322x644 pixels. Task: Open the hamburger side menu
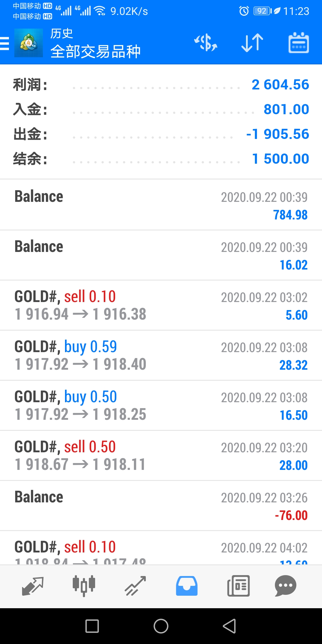pos(4,43)
